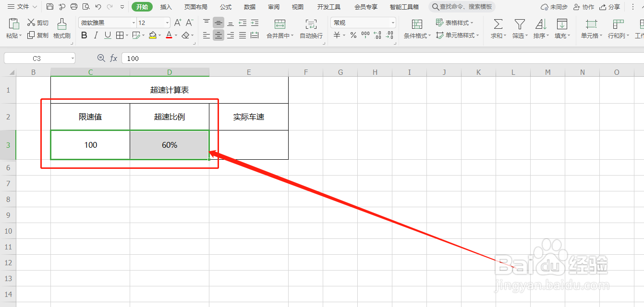
Task: Click the Name Box showing C3
Action: coord(39,58)
